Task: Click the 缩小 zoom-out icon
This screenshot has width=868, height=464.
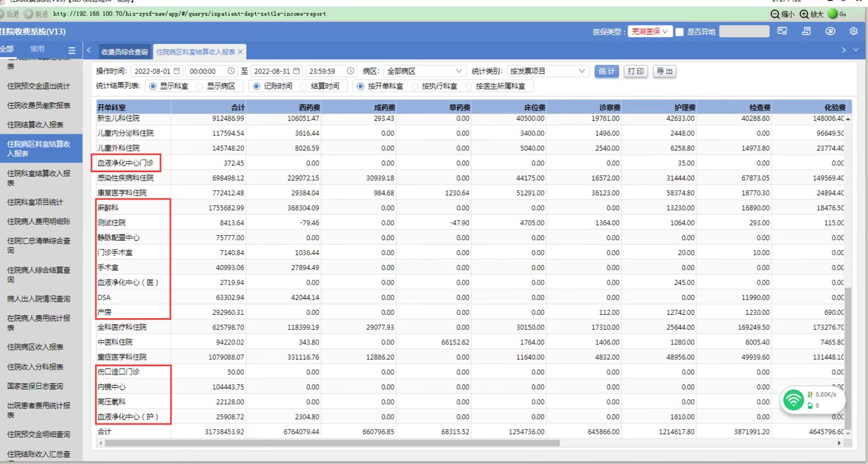Action: 775,14
